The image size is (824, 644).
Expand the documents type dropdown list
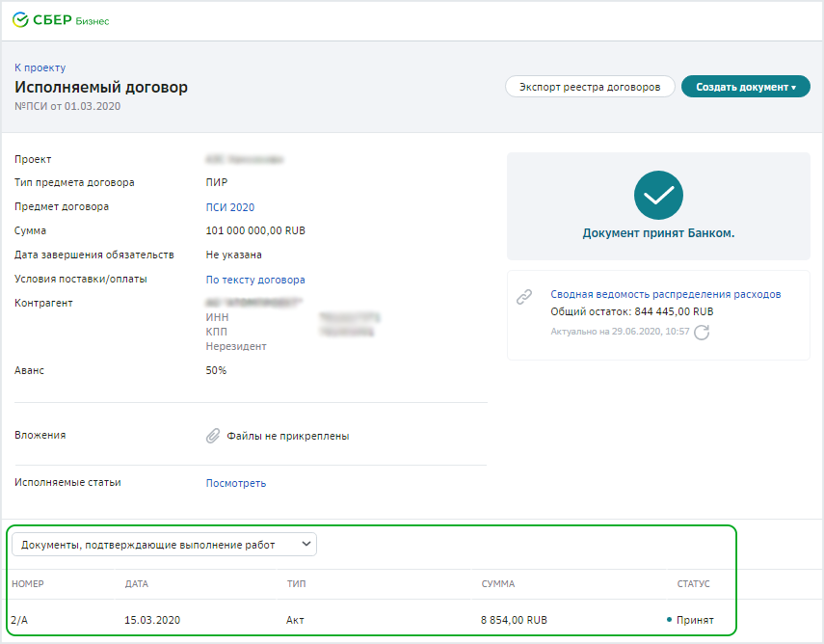pyautogui.click(x=164, y=545)
